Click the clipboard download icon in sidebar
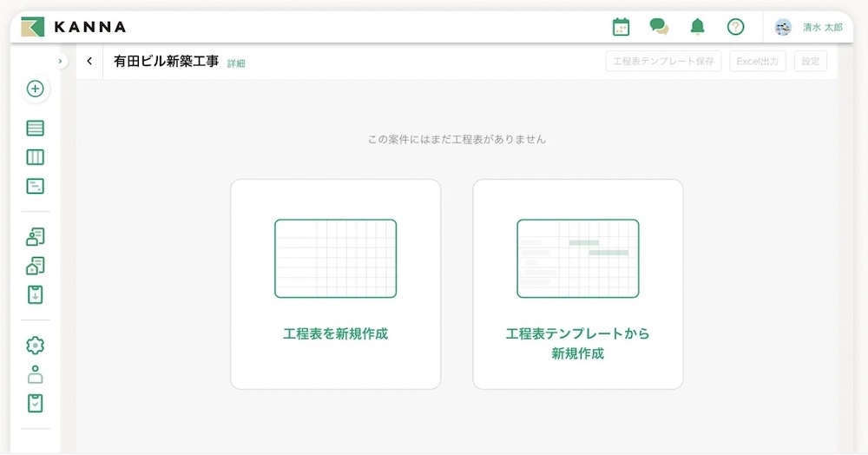The image size is (868, 455). click(35, 294)
